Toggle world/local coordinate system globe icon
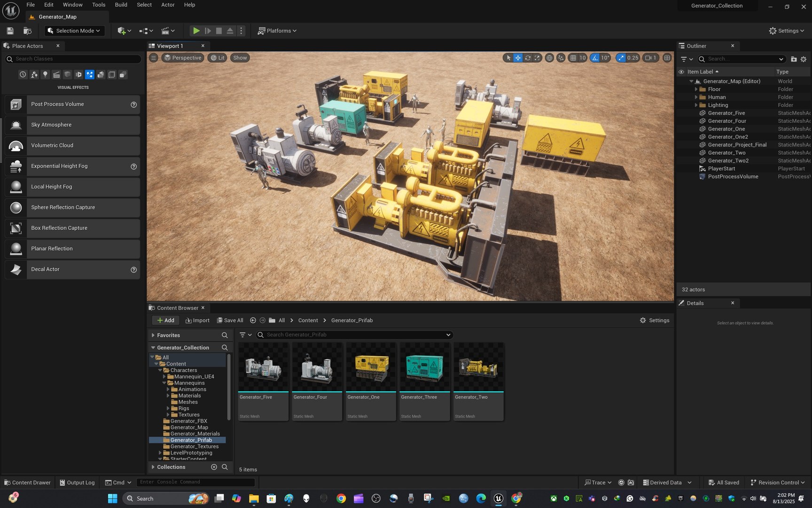Screen dimensions: 812x508 click(549, 58)
